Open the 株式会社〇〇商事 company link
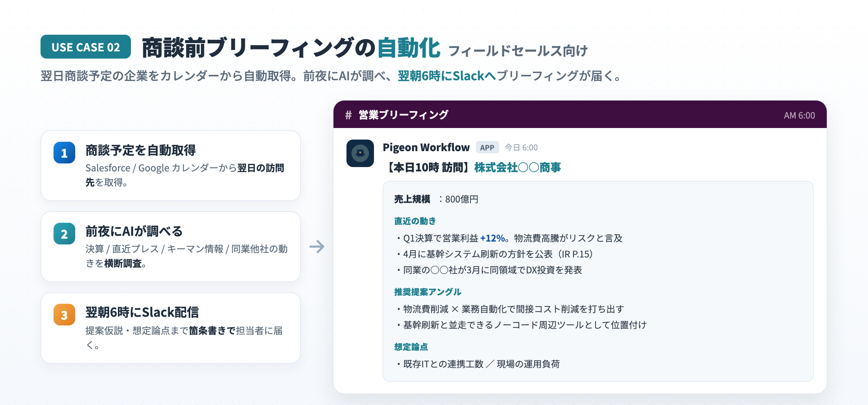 518,167
